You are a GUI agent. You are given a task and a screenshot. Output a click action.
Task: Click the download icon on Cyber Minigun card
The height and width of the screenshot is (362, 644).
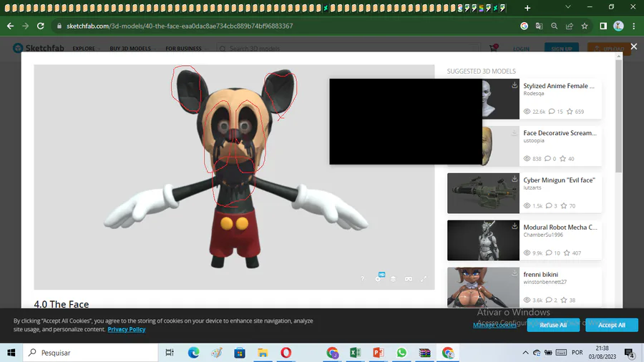(x=514, y=179)
